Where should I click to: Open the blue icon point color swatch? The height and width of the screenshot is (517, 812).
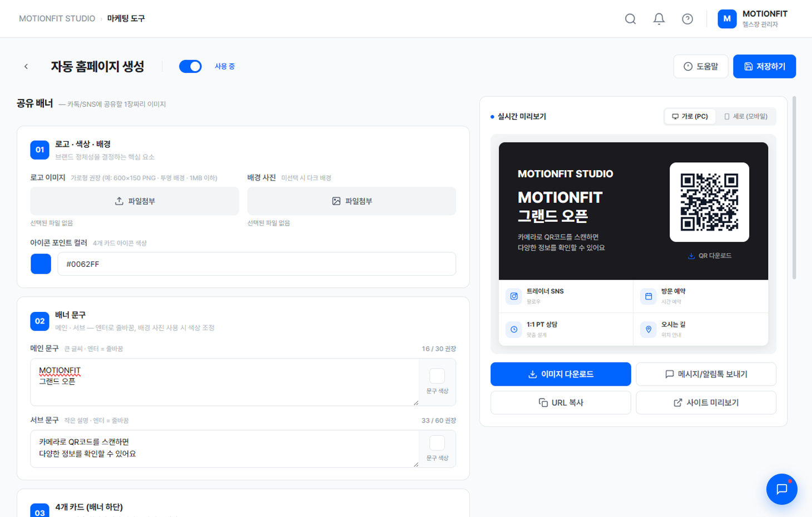41,264
